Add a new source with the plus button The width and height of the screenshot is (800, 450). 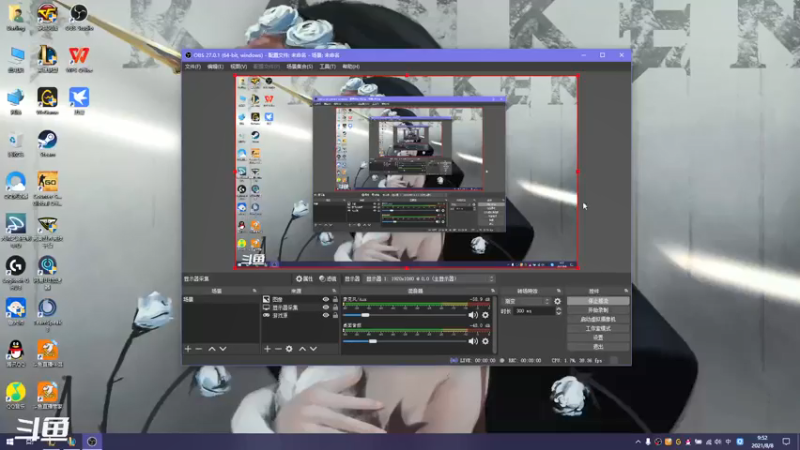pos(267,349)
